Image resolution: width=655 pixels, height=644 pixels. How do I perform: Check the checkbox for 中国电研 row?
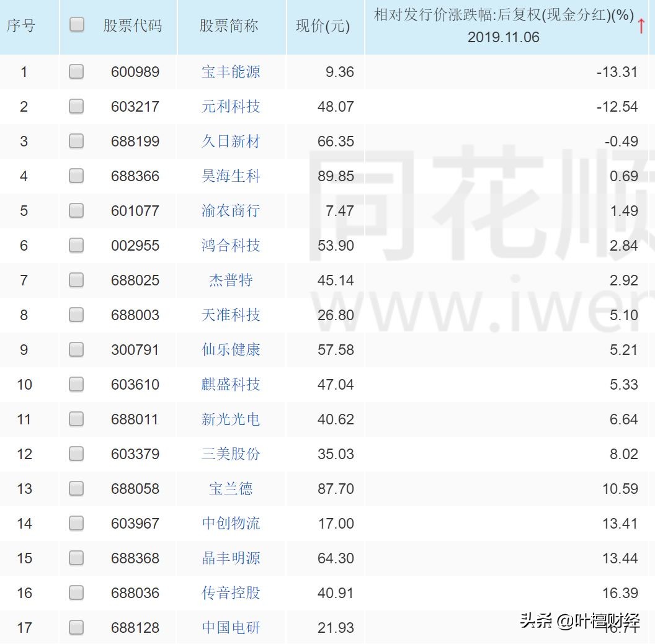click(x=76, y=627)
